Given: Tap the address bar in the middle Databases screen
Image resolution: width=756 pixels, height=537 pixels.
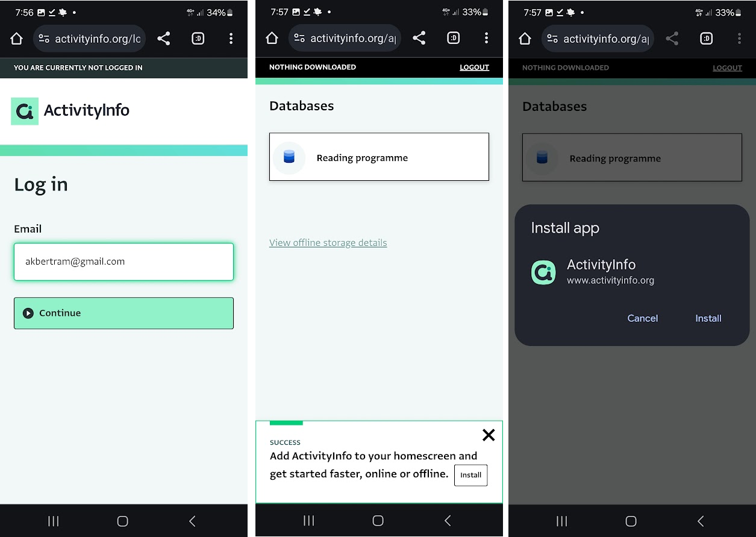Looking at the screenshot, I should point(345,38).
